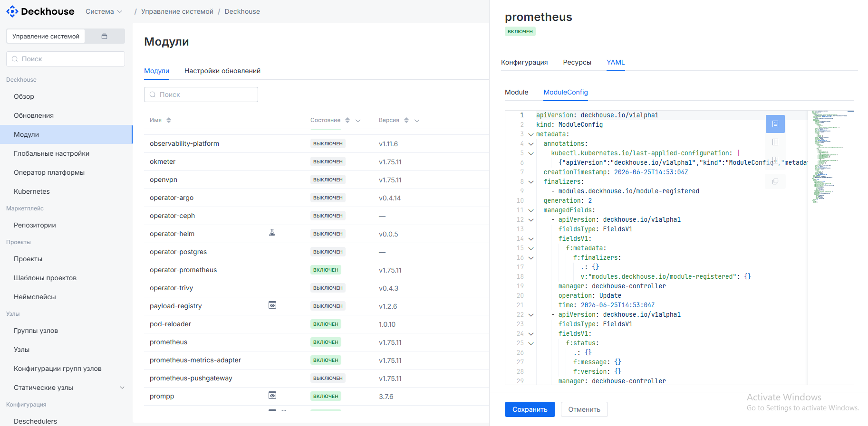
Task: Select the Модули tab
Action: pos(156,71)
